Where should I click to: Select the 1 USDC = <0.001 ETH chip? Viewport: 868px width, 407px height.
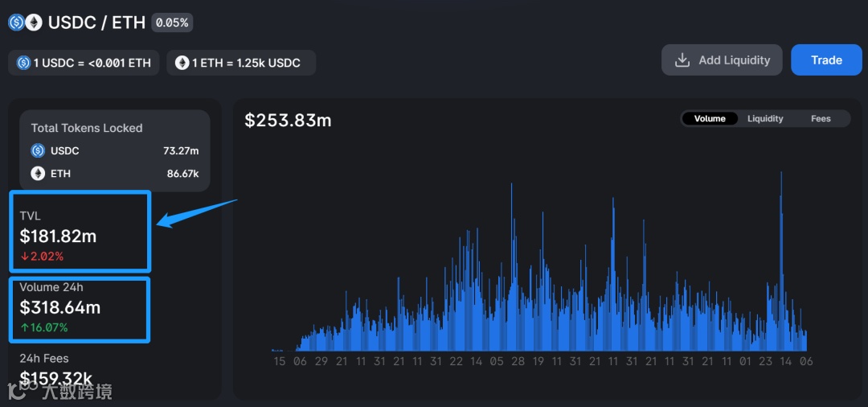[84, 63]
